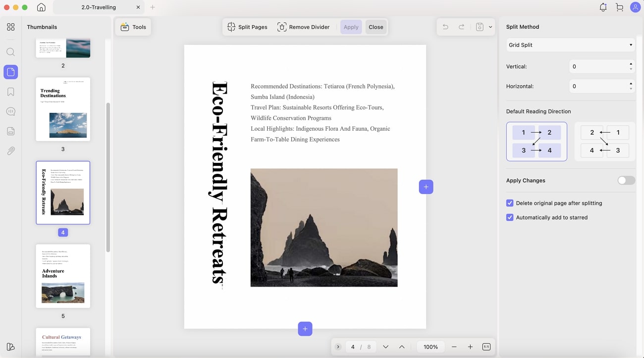Screen dimensions: 644x358
Task: Click the current page number field
Action: point(353,347)
